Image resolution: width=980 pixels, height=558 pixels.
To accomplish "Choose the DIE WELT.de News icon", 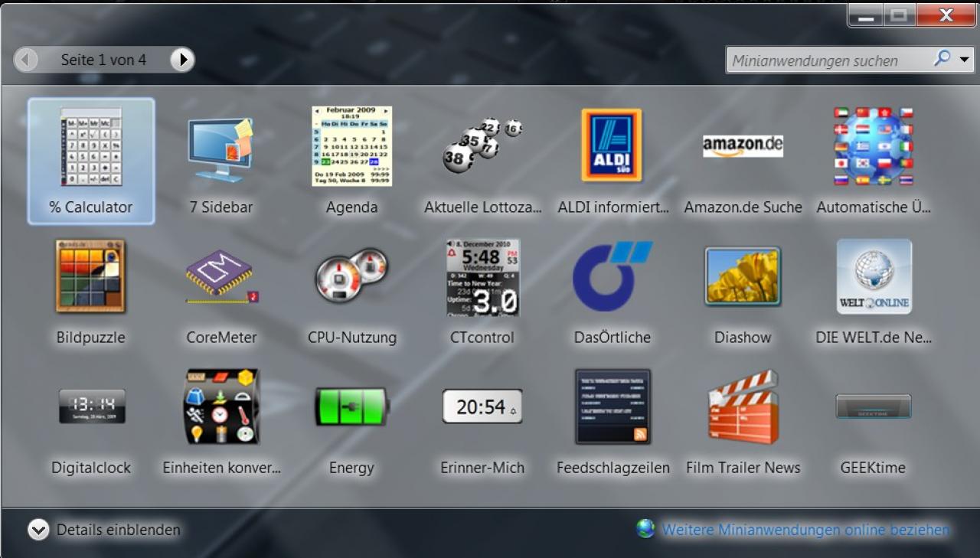I will (874, 276).
